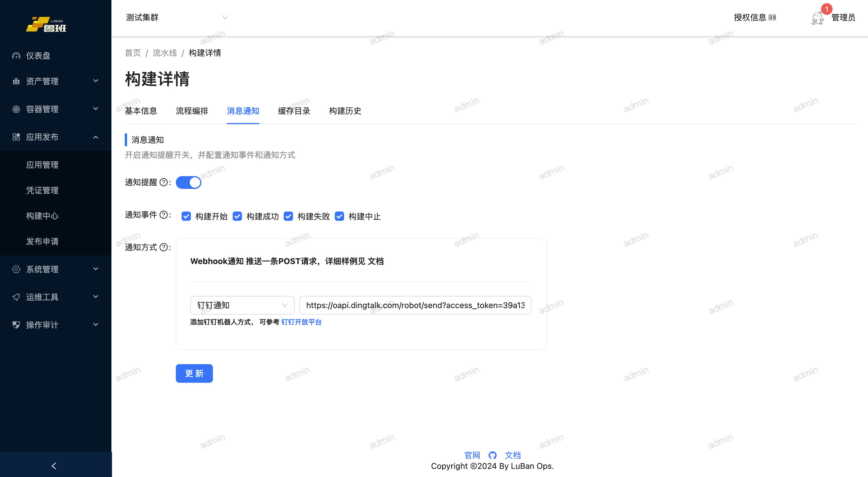Switch to the 流程编排 tab
This screenshot has width=868, height=477.
click(x=192, y=111)
